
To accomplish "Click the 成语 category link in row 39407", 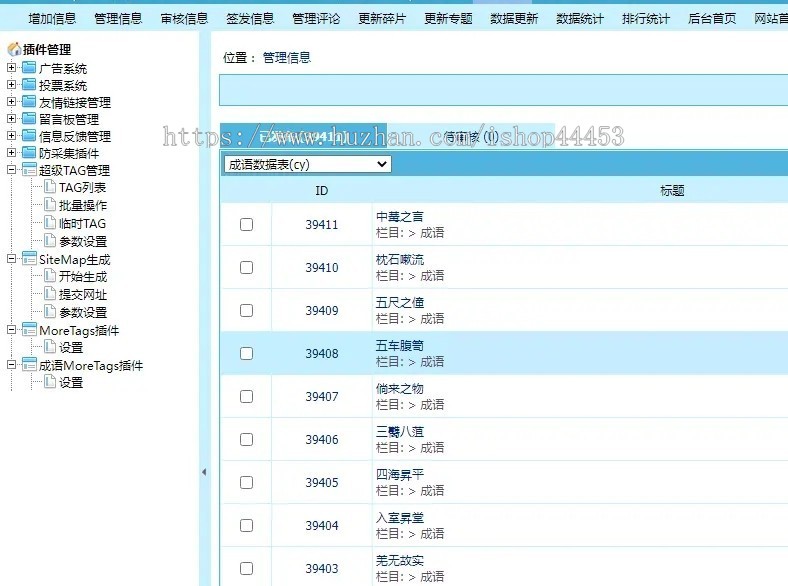I will (432, 405).
